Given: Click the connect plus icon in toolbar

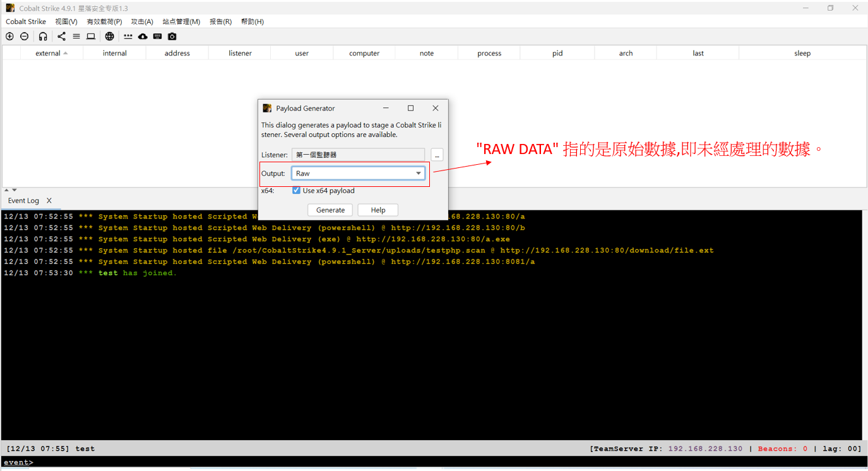Looking at the screenshot, I should tap(9, 37).
